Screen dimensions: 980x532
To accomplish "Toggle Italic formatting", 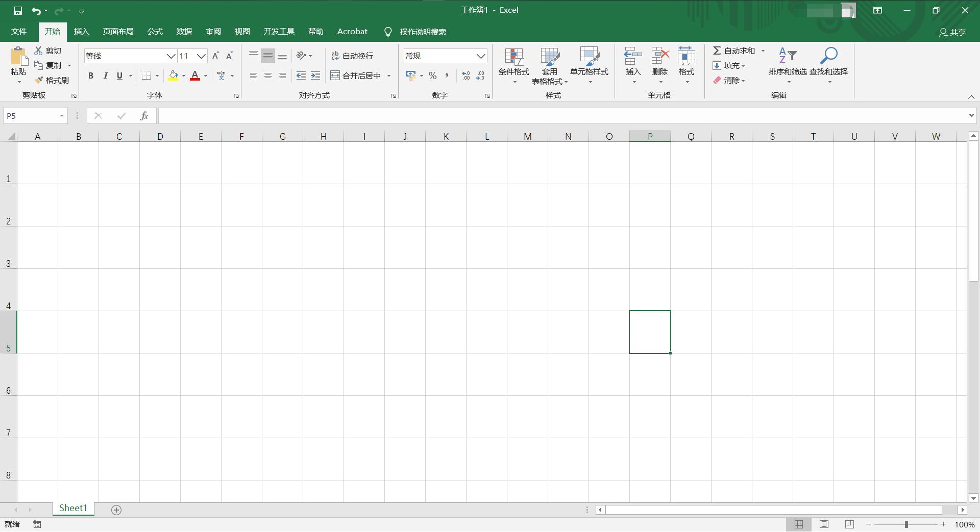I will click(105, 75).
